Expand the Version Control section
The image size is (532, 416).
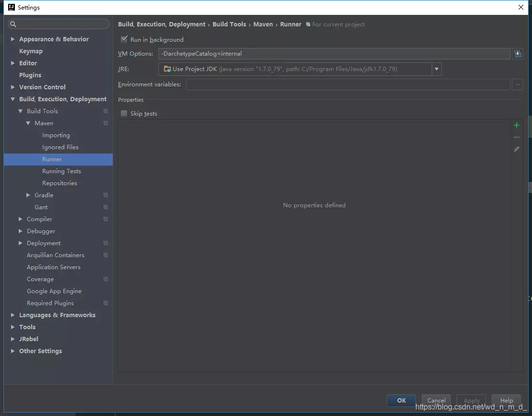point(12,87)
